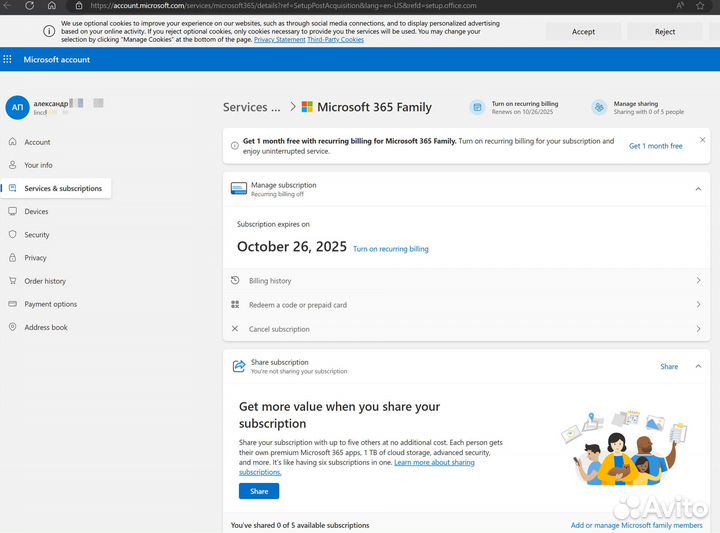Collapse the Share subscription section
The width and height of the screenshot is (720, 533).
point(698,366)
